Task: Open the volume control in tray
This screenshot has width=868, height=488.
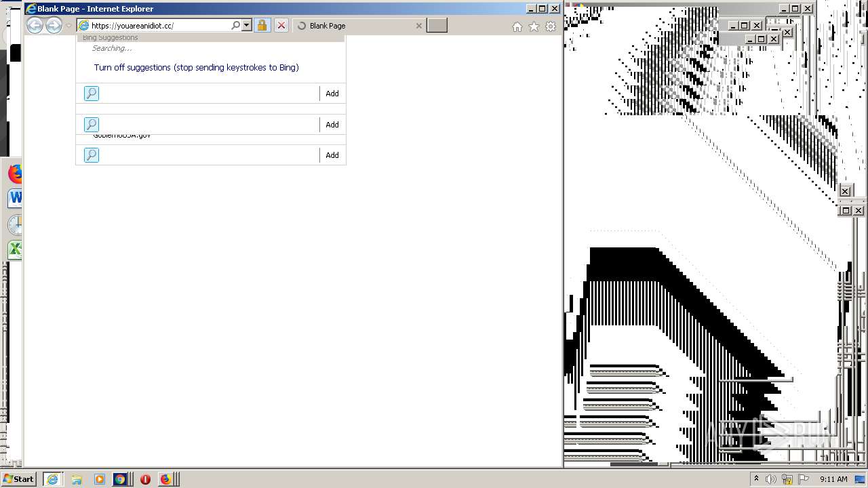Action: 771,479
